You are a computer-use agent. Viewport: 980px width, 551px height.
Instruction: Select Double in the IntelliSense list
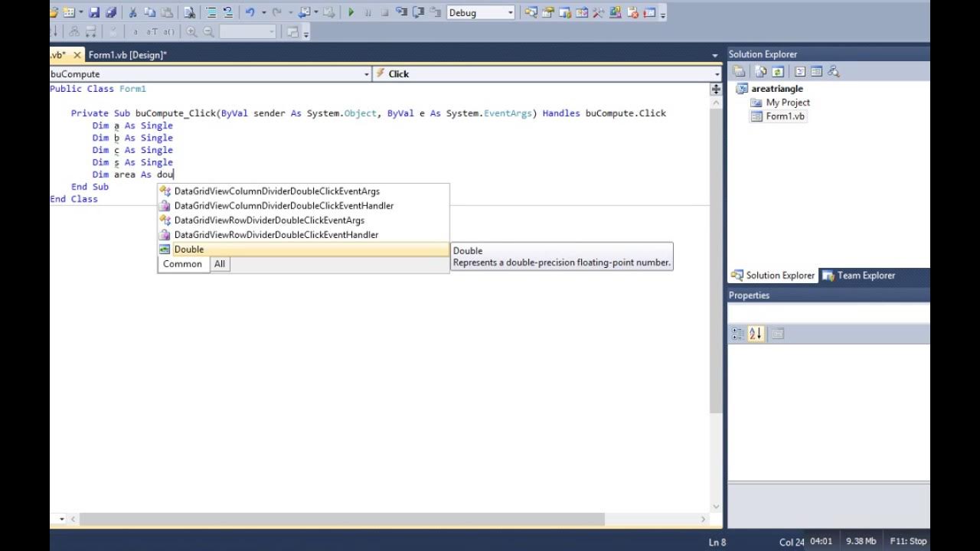(x=303, y=249)
